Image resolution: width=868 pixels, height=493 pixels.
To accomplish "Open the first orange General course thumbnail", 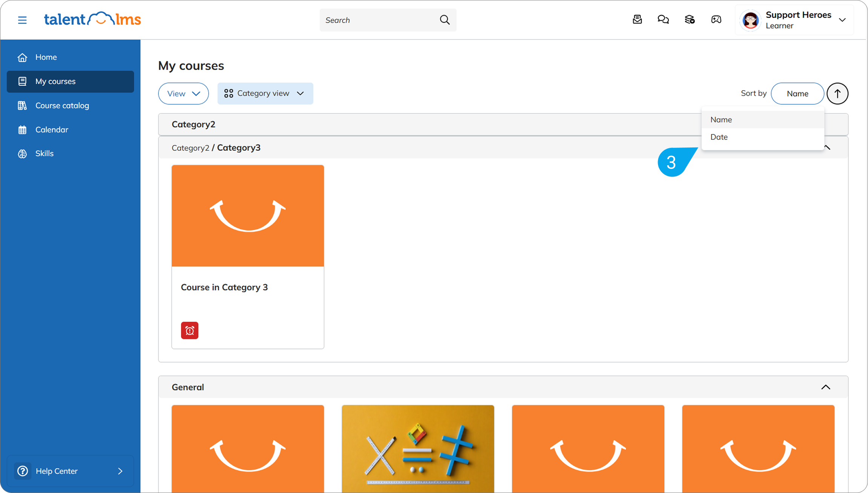I will click(x=248, y=449).
